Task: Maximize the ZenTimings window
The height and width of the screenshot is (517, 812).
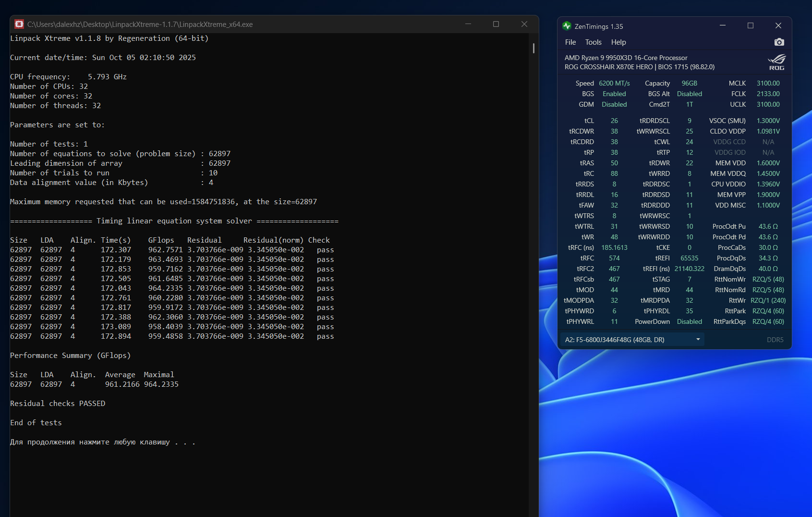Action: [x=751, y=26]
